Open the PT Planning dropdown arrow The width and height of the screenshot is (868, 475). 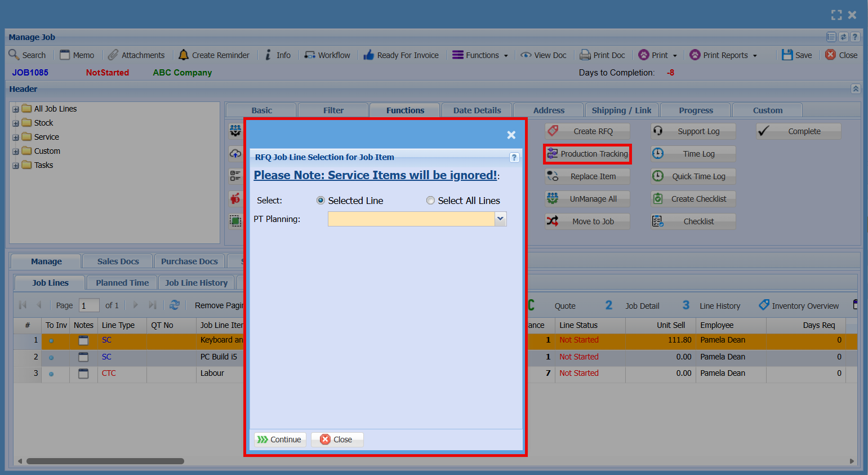500,219
